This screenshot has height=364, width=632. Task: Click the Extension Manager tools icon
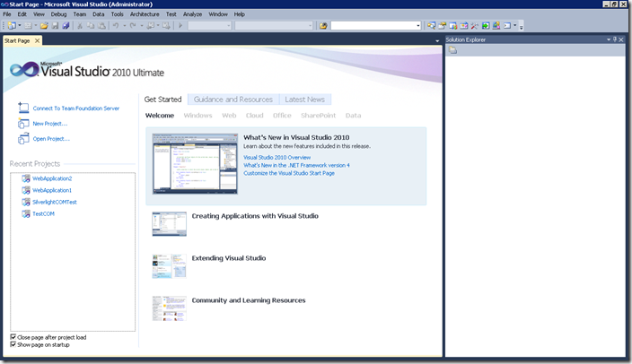pos(474,26)
